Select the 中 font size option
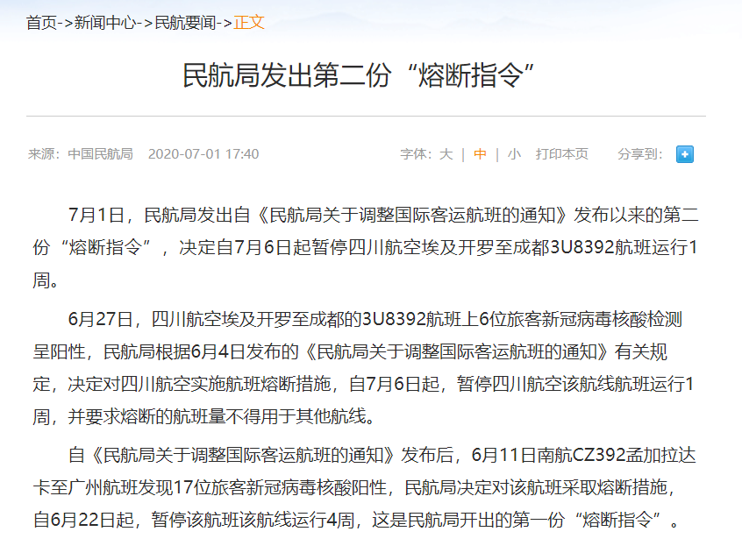 point(480,154)
